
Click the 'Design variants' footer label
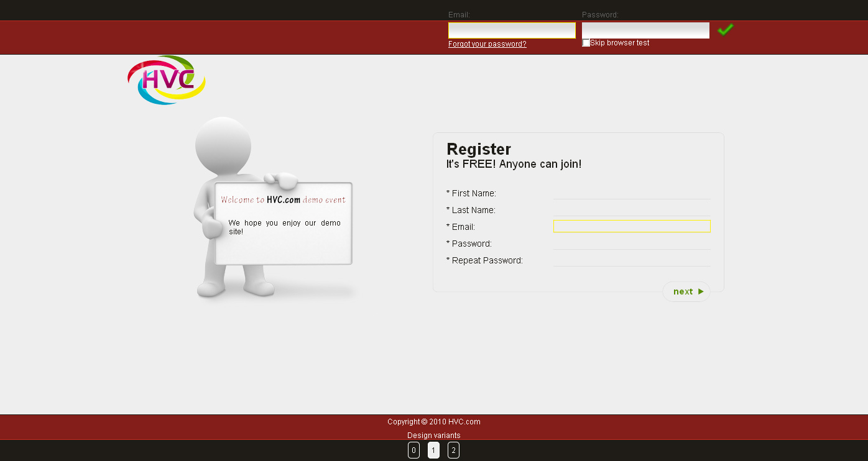434,436
